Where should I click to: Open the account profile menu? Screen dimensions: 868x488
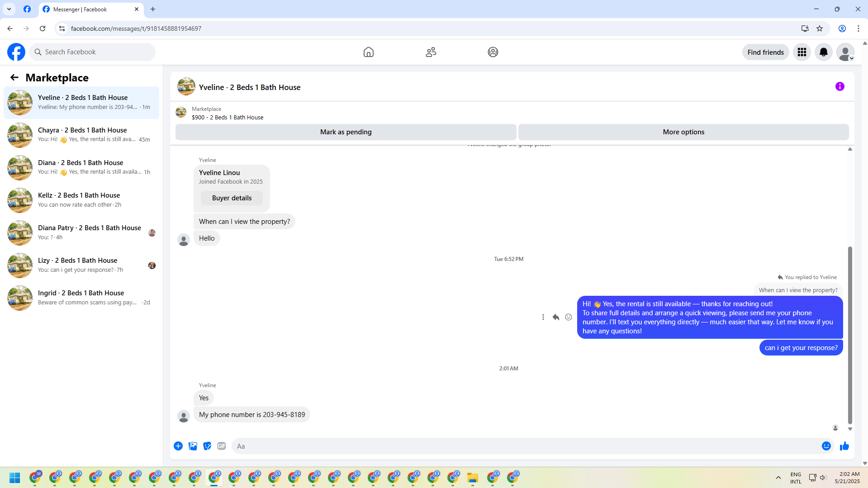845,52
